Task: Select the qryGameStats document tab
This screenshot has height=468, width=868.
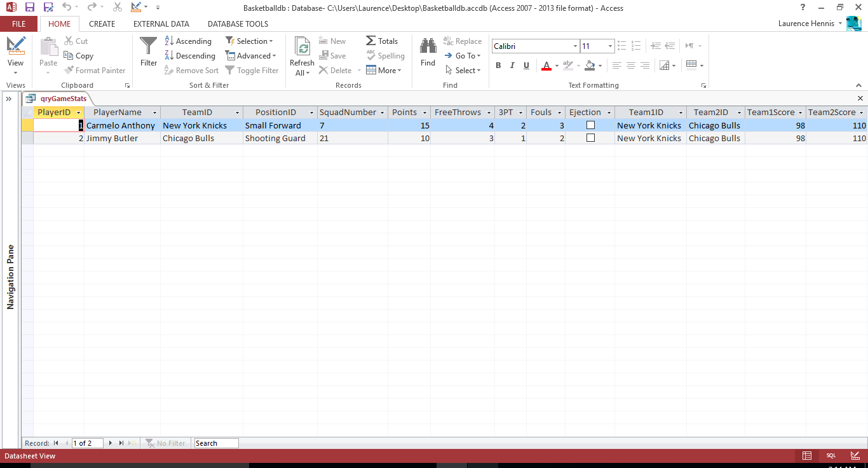Action: point(58,99)
